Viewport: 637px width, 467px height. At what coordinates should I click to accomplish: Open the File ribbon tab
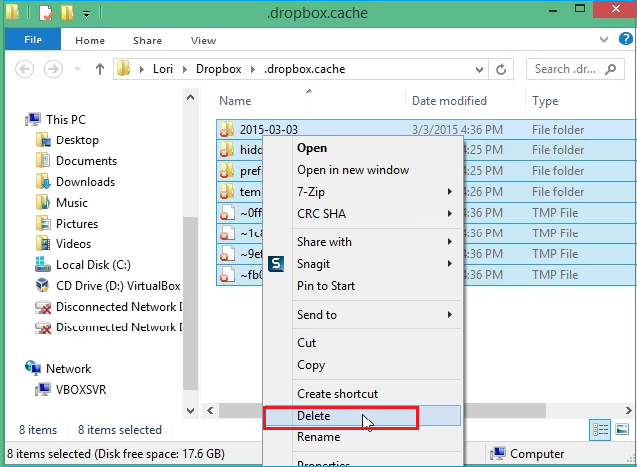pyautogui.click(x=32, y=41)
